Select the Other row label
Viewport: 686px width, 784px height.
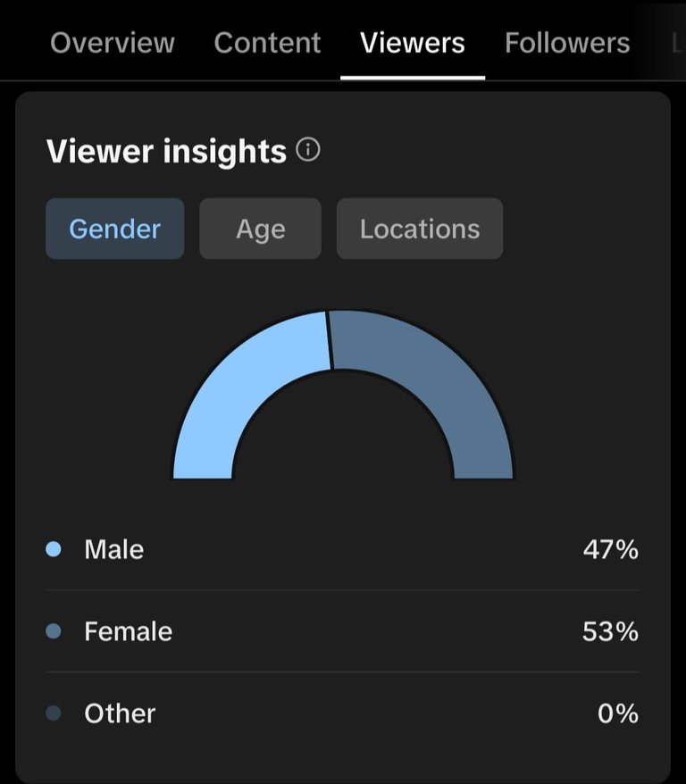click(120, 713)
